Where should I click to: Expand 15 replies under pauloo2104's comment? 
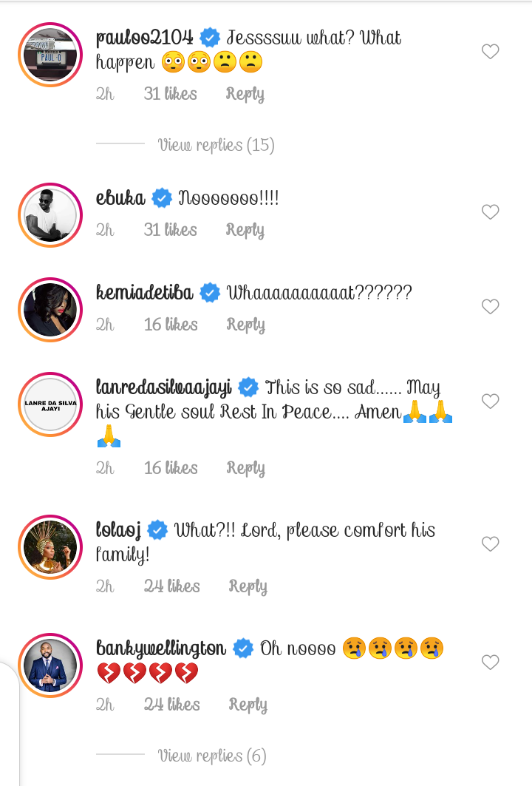[216, 145]
